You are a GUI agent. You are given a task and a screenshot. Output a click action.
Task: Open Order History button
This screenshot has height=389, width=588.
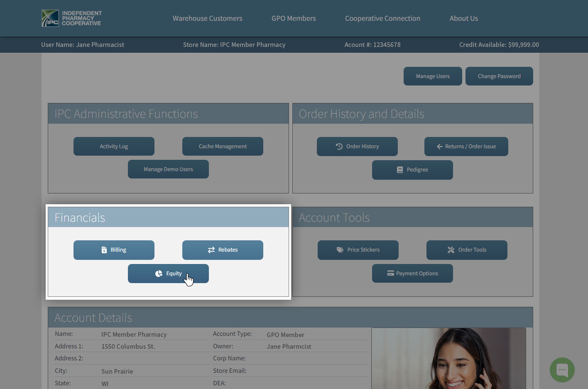357,147
